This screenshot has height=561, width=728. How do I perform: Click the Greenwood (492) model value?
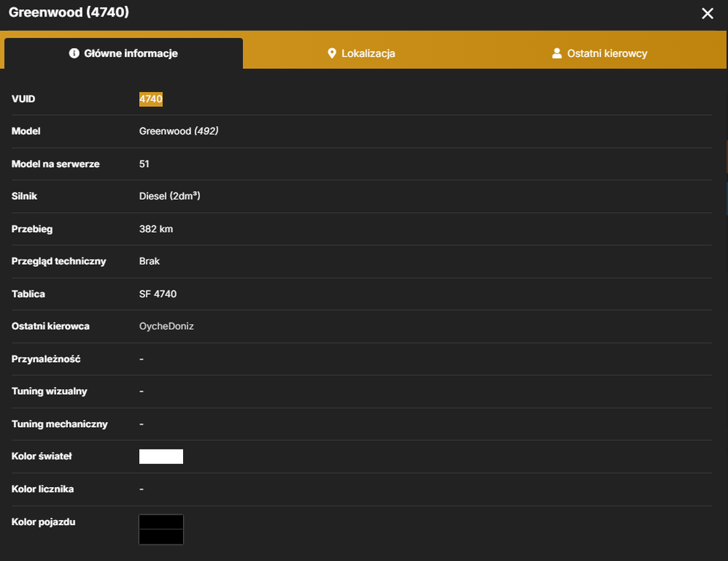pyautogui.click(x=179, y=131)
